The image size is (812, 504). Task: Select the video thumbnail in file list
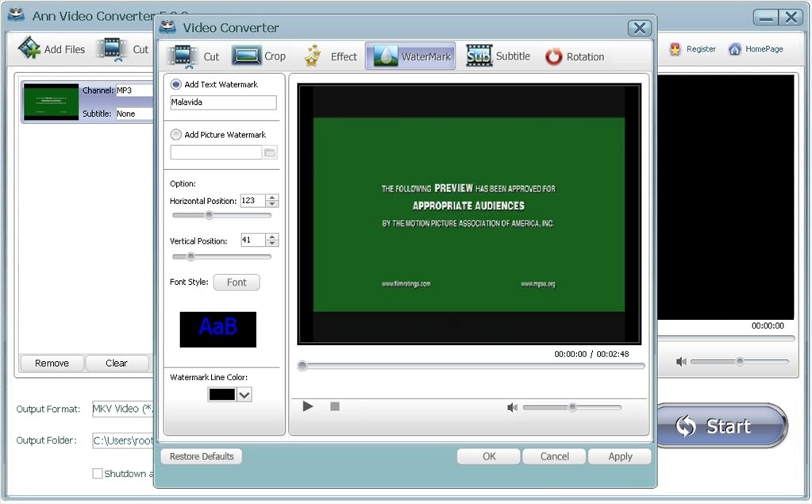point(52,102)
